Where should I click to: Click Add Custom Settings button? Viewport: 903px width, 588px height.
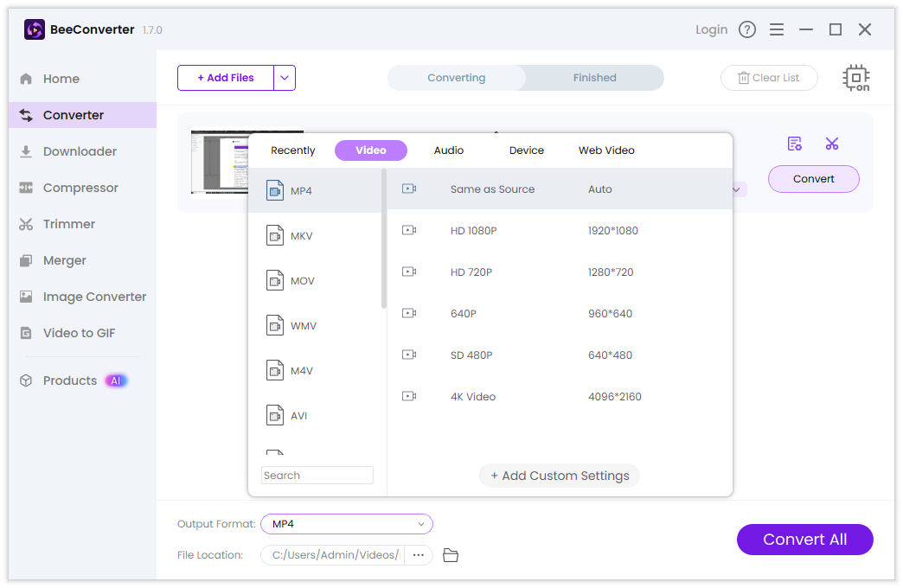pyautogui.click(x=560, y=476)
